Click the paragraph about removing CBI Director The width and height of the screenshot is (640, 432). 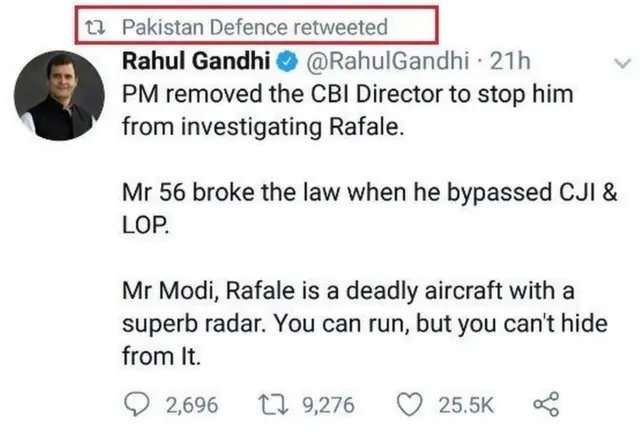350,111
